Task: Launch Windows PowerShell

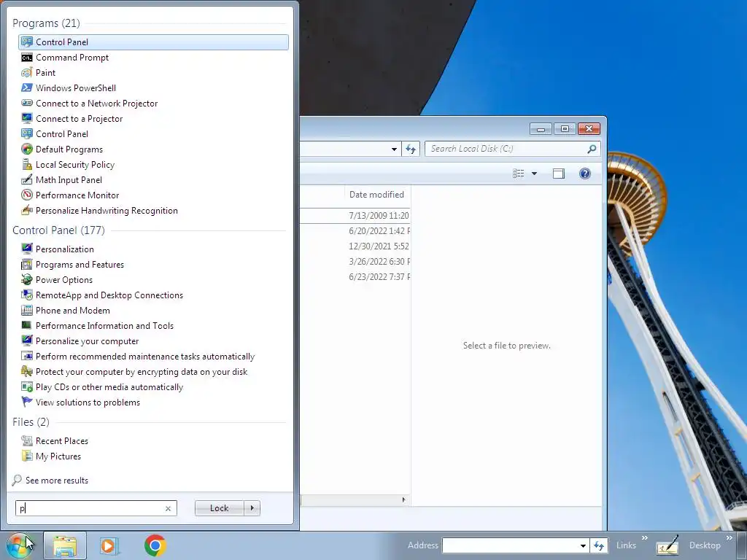Action: tap(75, 87)
